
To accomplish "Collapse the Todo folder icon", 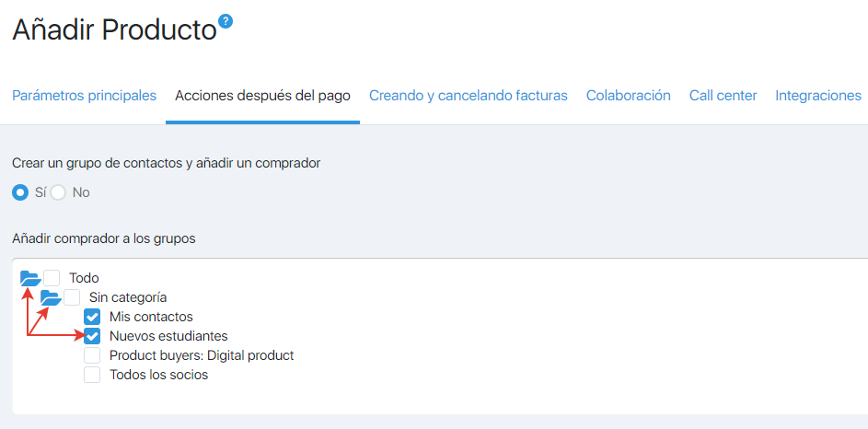I will click(x=30, y=278).
